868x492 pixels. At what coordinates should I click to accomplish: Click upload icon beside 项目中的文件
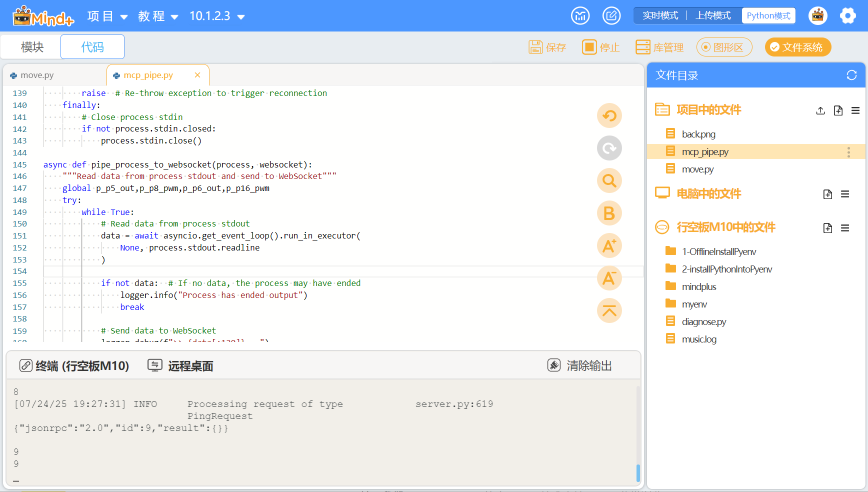820,110
